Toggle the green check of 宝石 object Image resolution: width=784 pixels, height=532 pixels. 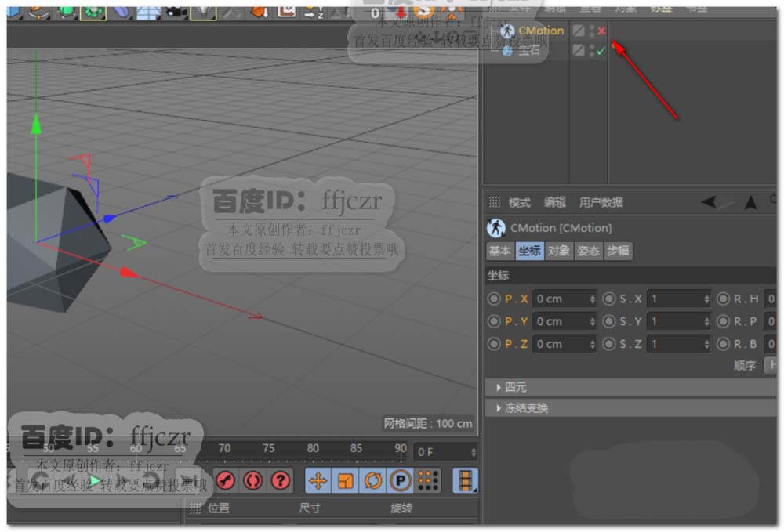[x=601, y=50]
